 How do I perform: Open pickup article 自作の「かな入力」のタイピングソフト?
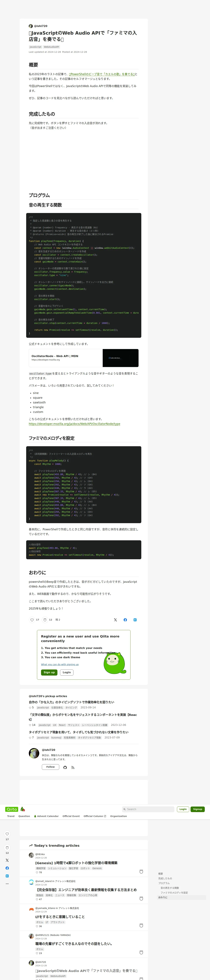tap(71, 702)
